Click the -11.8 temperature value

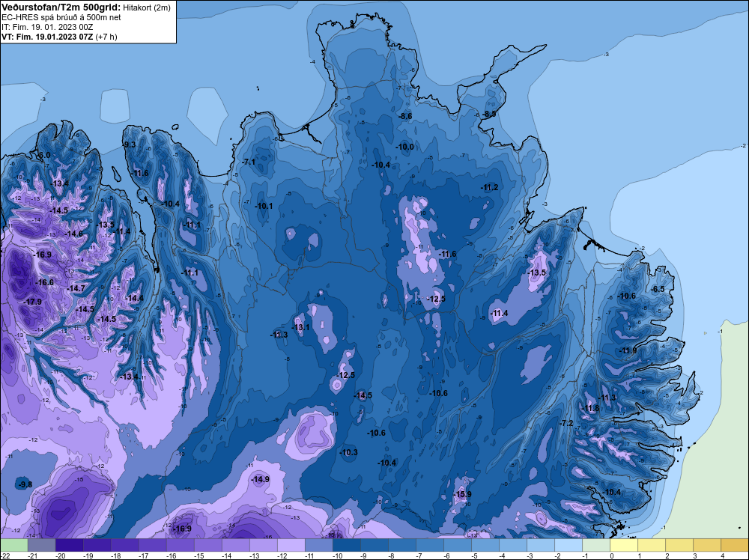(591, 408)
